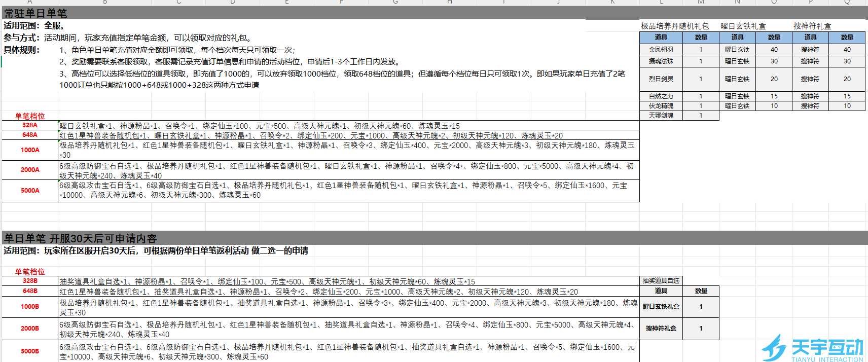Screen dimensions: 868x362
Task: Select the 烈日剑灵 item cell
Action: point(661,79)
